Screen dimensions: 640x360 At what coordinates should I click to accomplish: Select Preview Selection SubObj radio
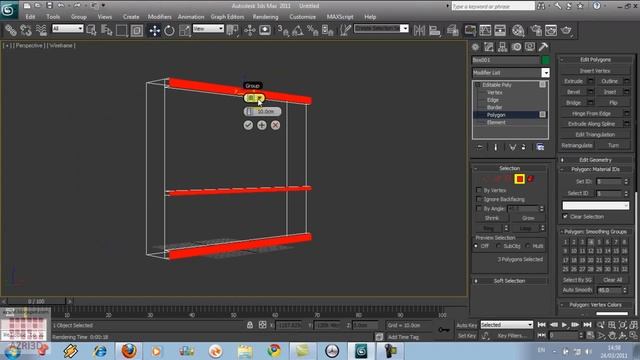tap(498, 246)
